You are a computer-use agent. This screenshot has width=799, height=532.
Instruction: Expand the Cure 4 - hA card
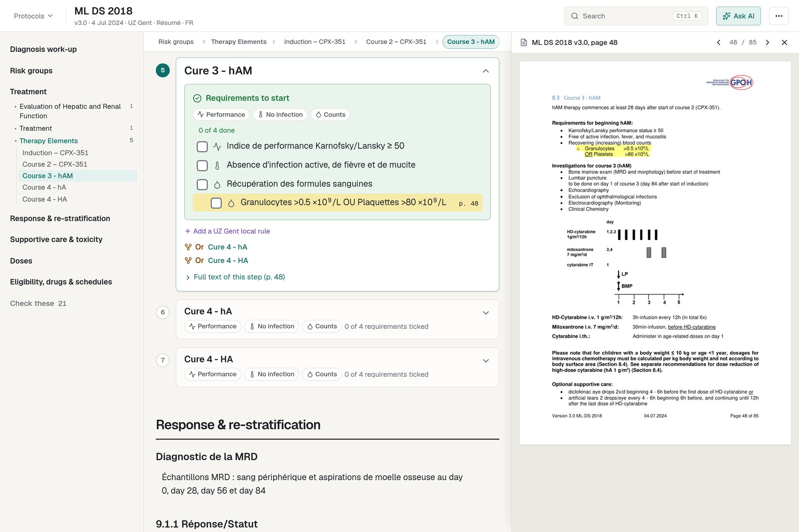(x=486, y=313)
